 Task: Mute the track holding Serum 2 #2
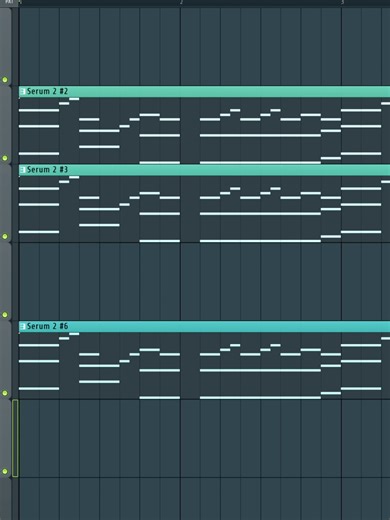[5, 158]
